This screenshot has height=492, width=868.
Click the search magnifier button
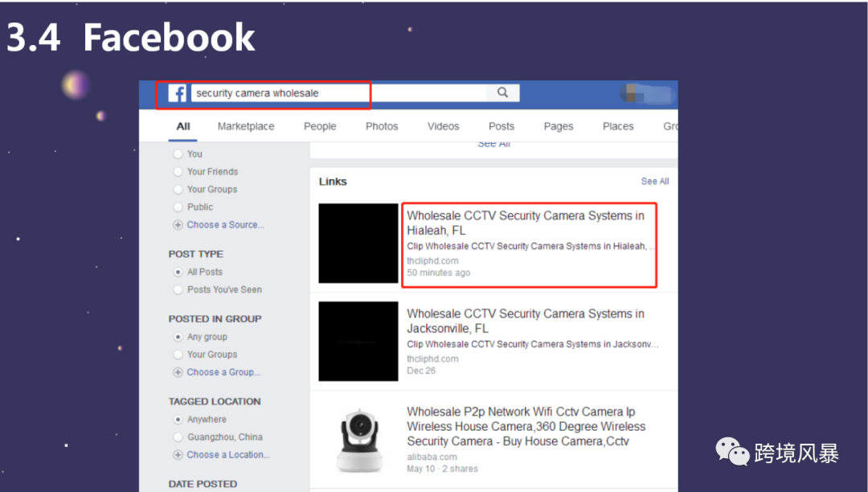pos(502,92)
